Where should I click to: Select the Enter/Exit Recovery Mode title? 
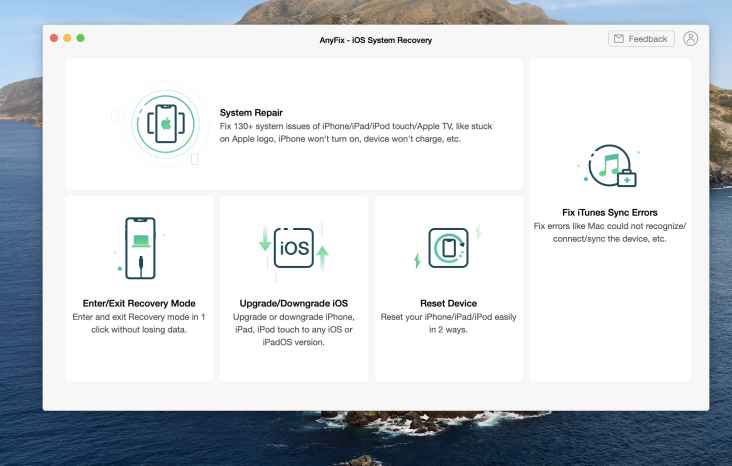coord(140,303)
